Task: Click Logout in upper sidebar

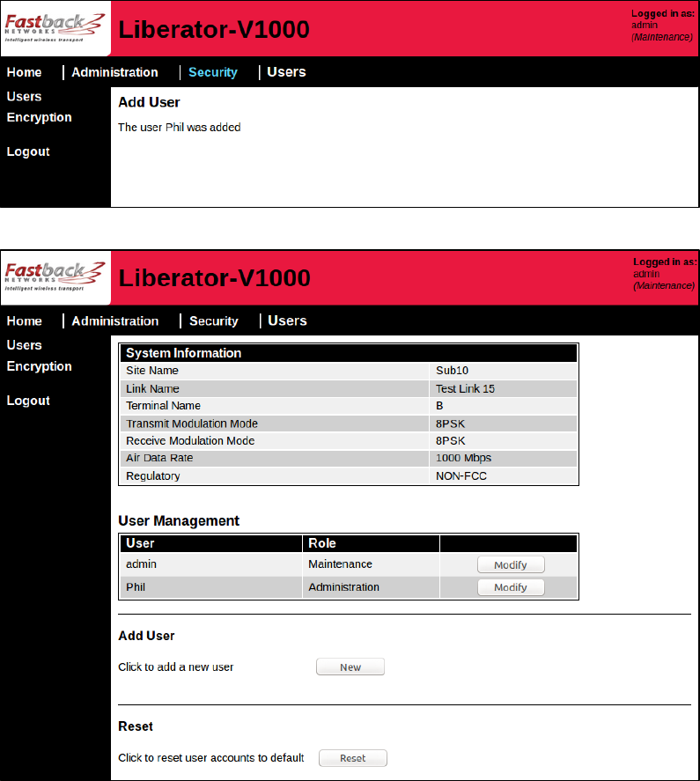Action: pos(28,152)
